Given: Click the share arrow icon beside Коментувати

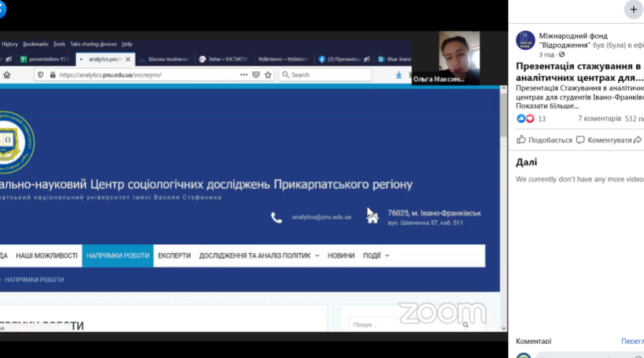Looking at the screenshot, I should tap(637, 140).
